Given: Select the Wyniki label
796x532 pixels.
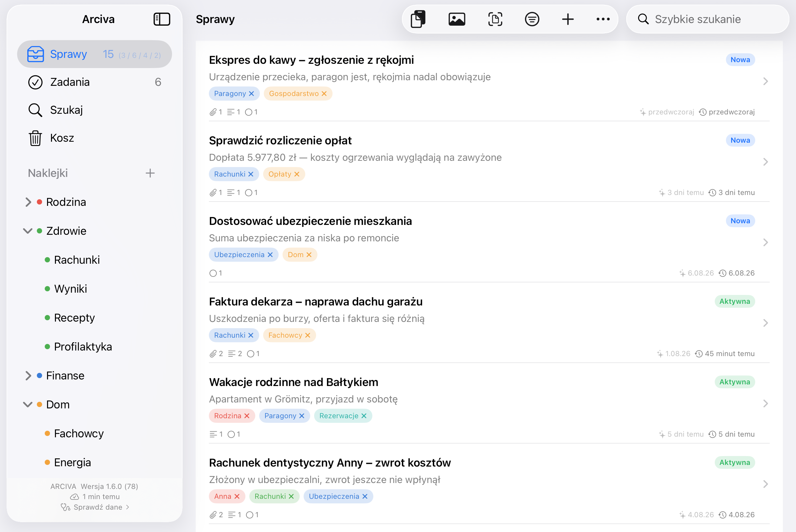Looking at the screenshot, I should tap(70, 289).
